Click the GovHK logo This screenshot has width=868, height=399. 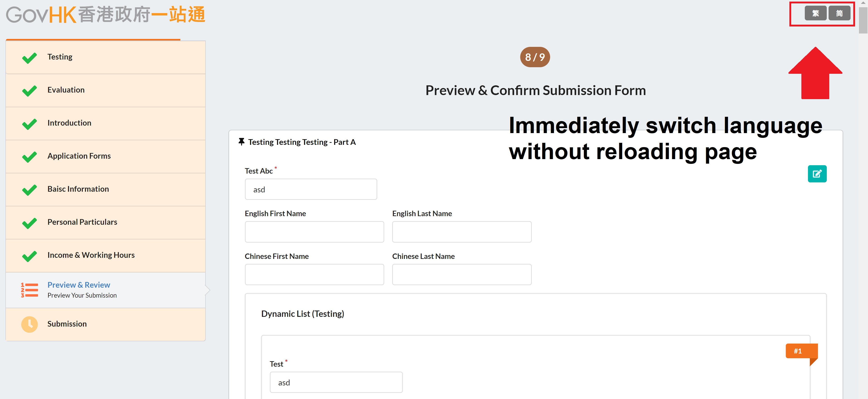(105, 15)
